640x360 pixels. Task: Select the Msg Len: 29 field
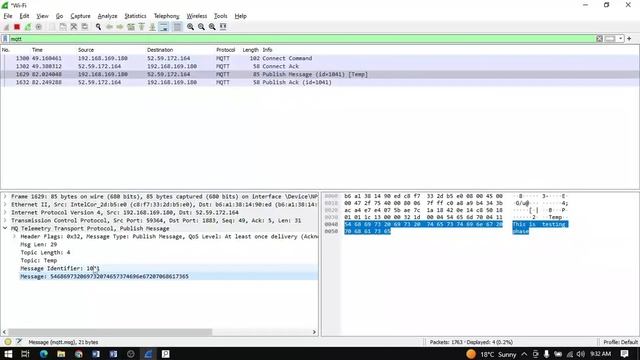(39, 244)
